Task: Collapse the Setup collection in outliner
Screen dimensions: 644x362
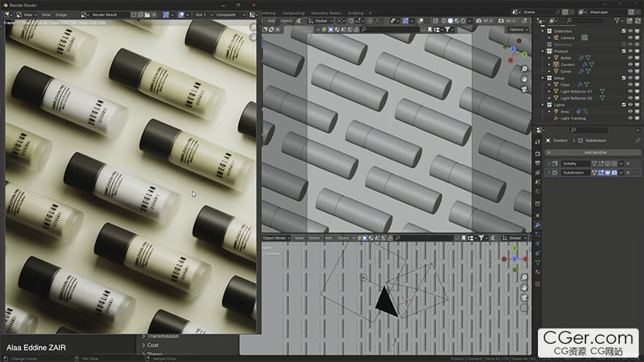Action: click(543, 78)
